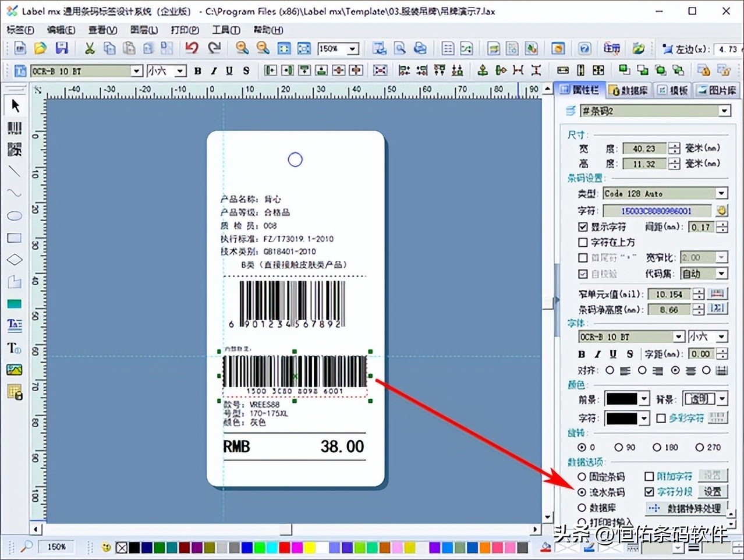
Task: Select the filled teal rectangle tool
Action: 15,304
